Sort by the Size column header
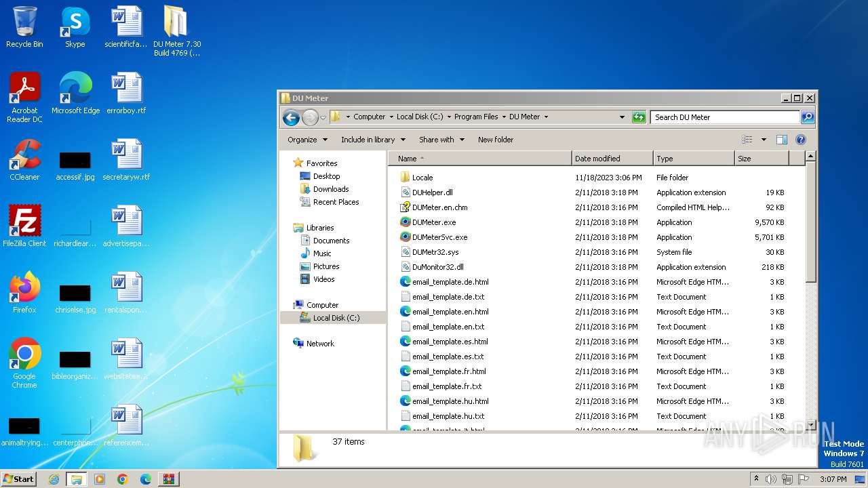This screenshot has height=488, width=868. [x=762, y=159]
